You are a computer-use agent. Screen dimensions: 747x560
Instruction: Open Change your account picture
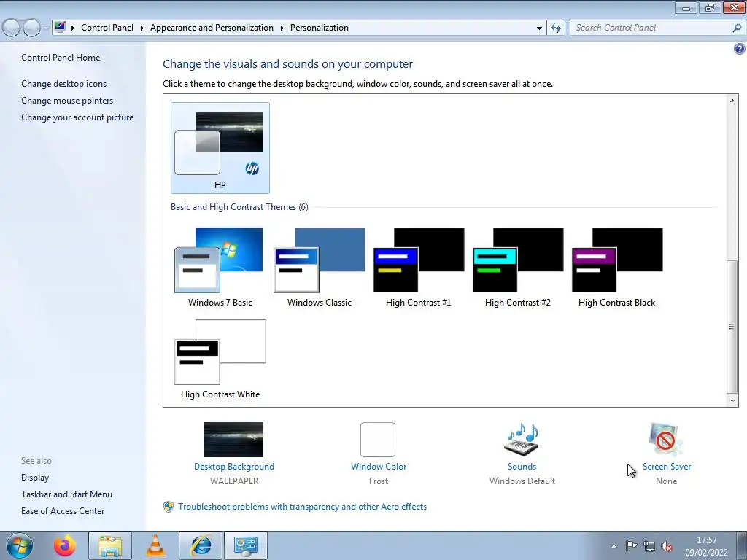pyautogui.click(x=77, y=117)
